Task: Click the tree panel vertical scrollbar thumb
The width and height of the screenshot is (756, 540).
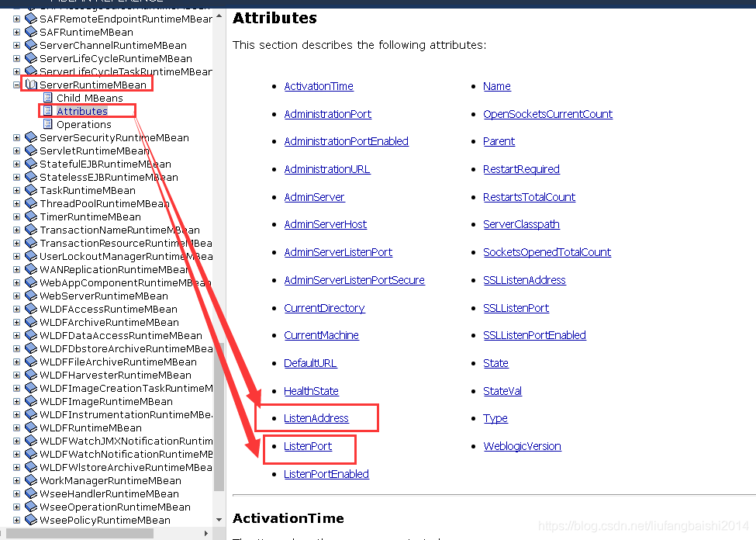Action: coord(219,417)
